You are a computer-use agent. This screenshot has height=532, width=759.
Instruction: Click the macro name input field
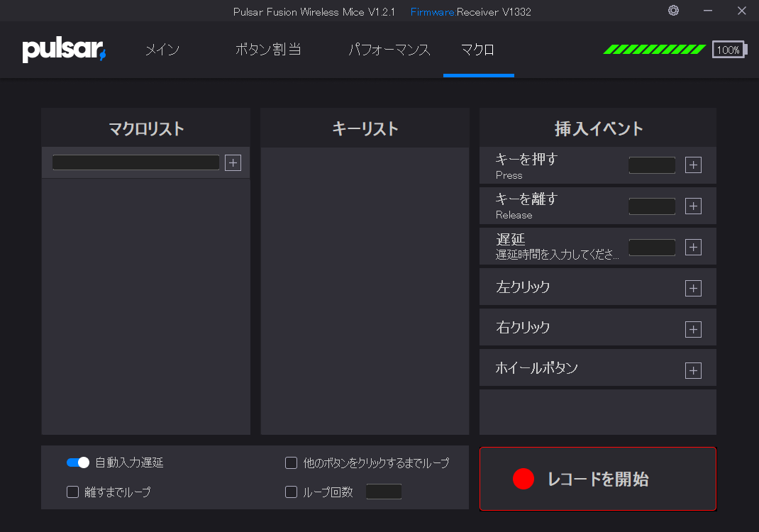(135, 162)
